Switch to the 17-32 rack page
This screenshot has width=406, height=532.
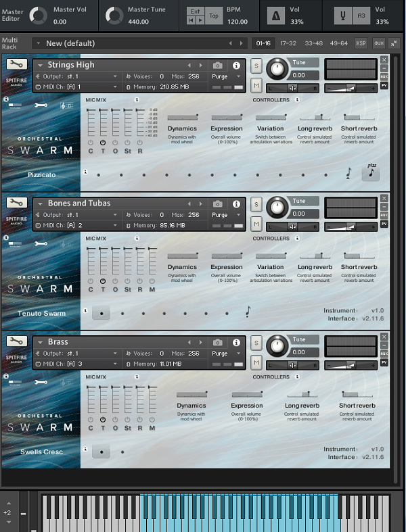click(x=288, y=43)
